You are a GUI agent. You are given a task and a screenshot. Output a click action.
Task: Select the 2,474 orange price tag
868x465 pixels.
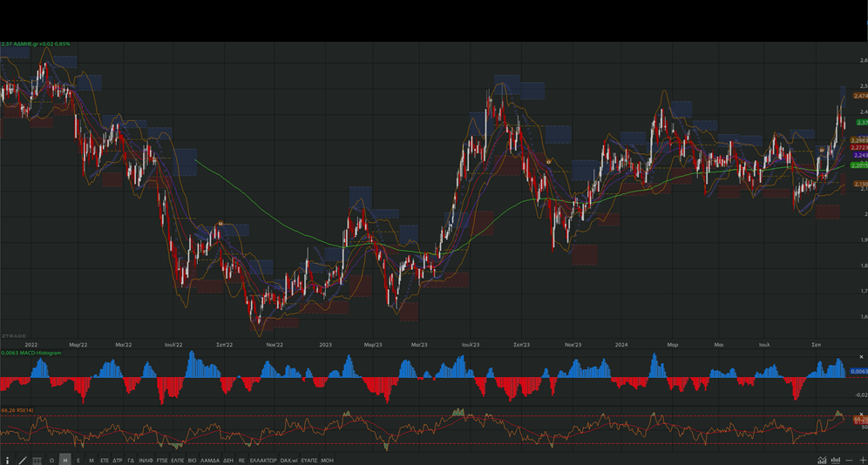pos(860,96)
